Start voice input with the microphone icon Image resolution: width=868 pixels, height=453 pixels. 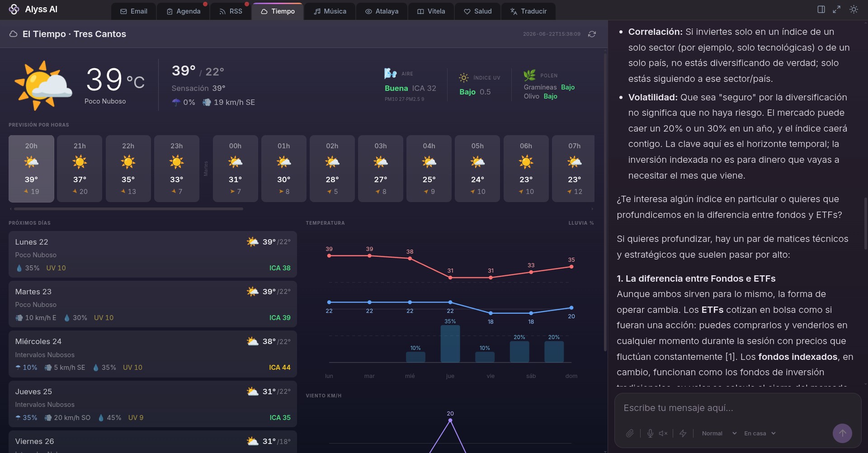tap(650, 434)
